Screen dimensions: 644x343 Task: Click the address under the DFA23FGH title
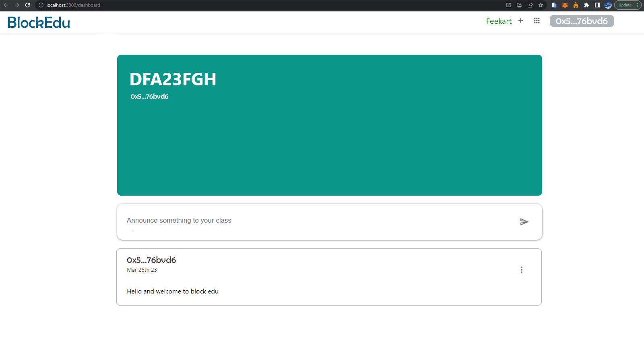[x=149, y=97]
